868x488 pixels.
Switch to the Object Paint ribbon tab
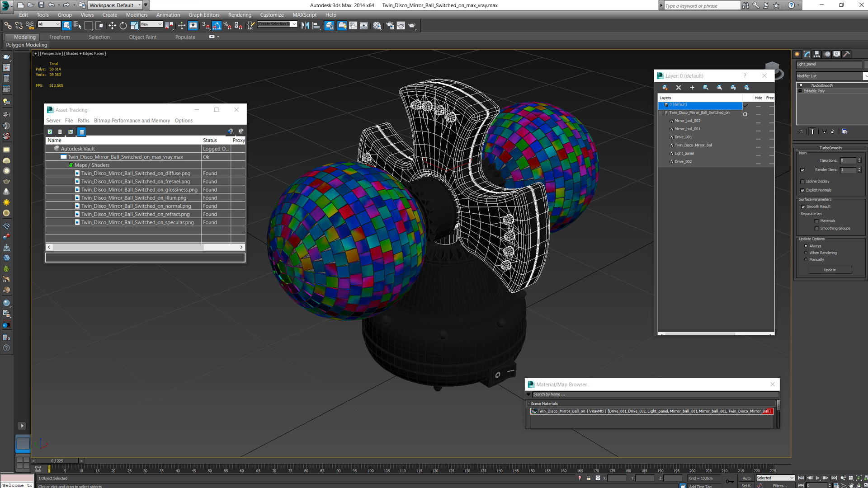tap(142, 37)
